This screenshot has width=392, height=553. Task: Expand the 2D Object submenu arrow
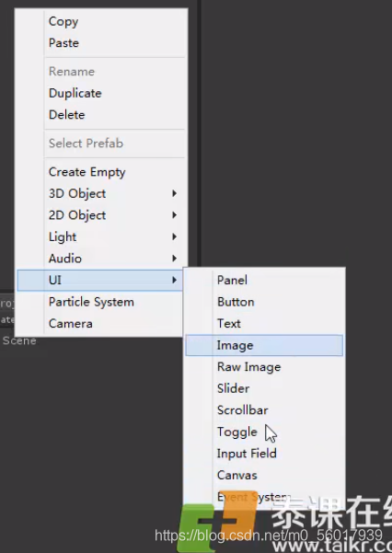[174, 215]
